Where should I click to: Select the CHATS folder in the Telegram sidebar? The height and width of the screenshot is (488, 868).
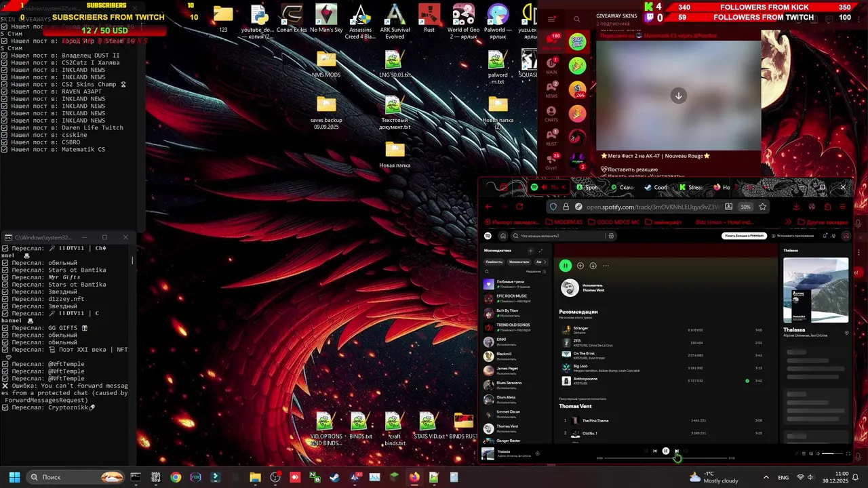tap(551, 113)
